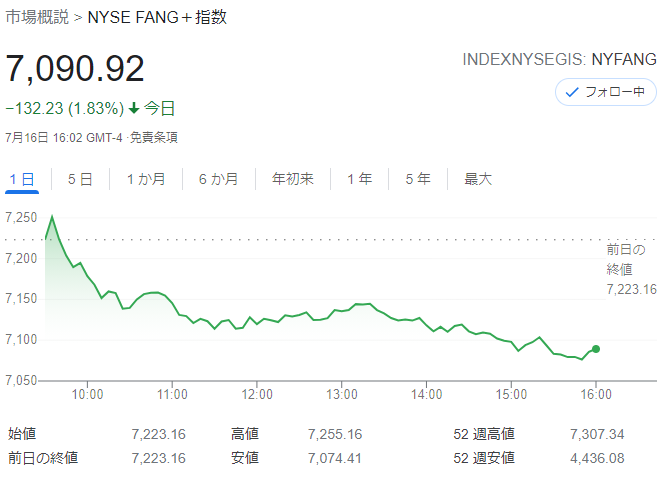The image size is (669, 485).
Task: Switch to the 5日 range tab
Action: [x=80, y=179]
